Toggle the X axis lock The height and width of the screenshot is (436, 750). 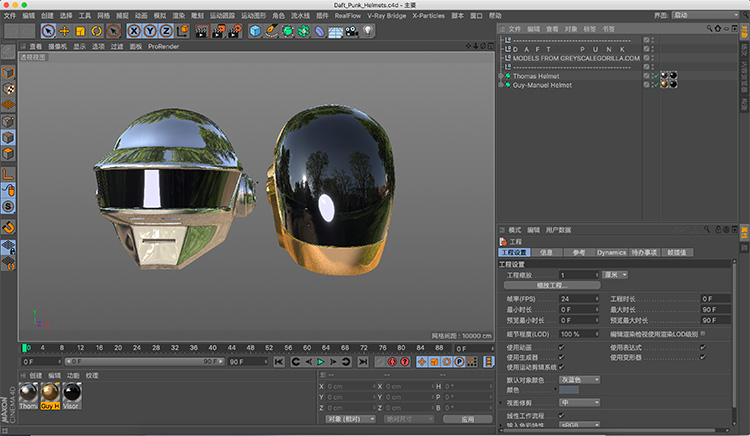(134, 31)
